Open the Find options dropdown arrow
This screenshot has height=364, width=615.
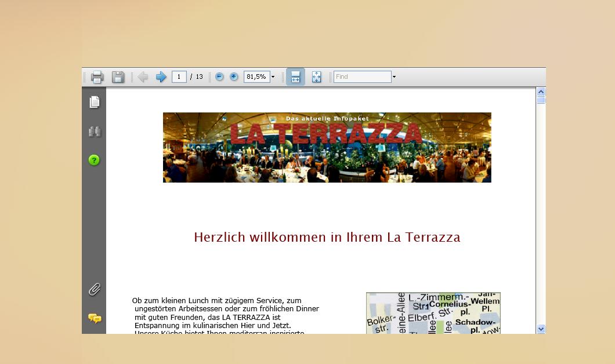[394, 77]
